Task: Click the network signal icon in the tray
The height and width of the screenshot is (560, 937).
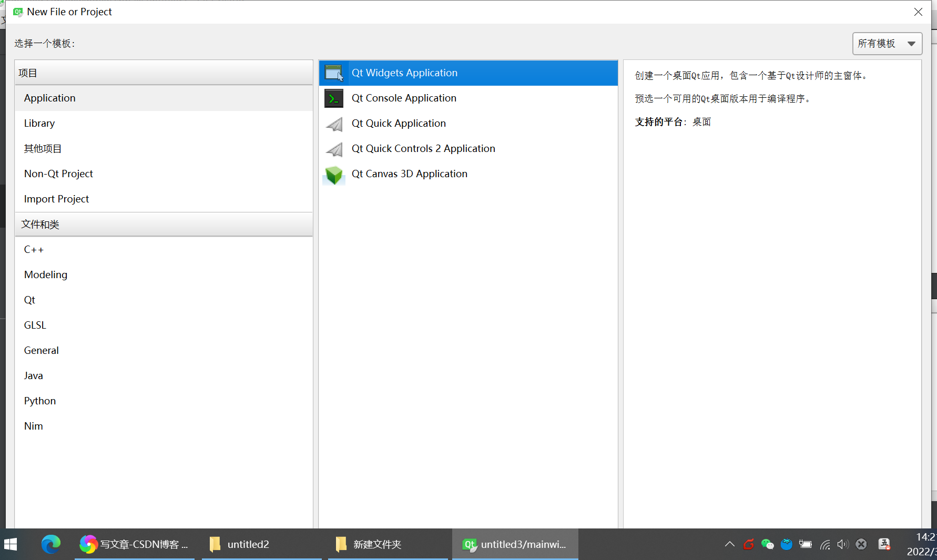Action: tap(824, 544)
